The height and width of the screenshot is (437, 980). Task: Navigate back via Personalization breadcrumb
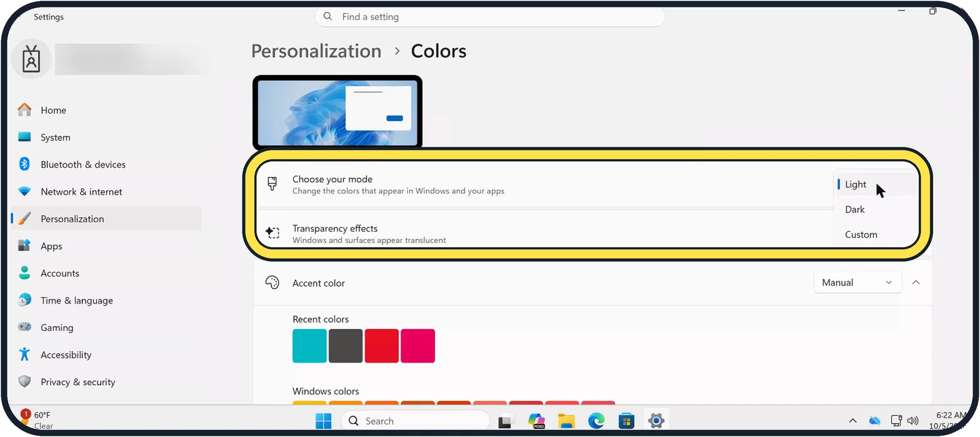[x=316, y=51]
